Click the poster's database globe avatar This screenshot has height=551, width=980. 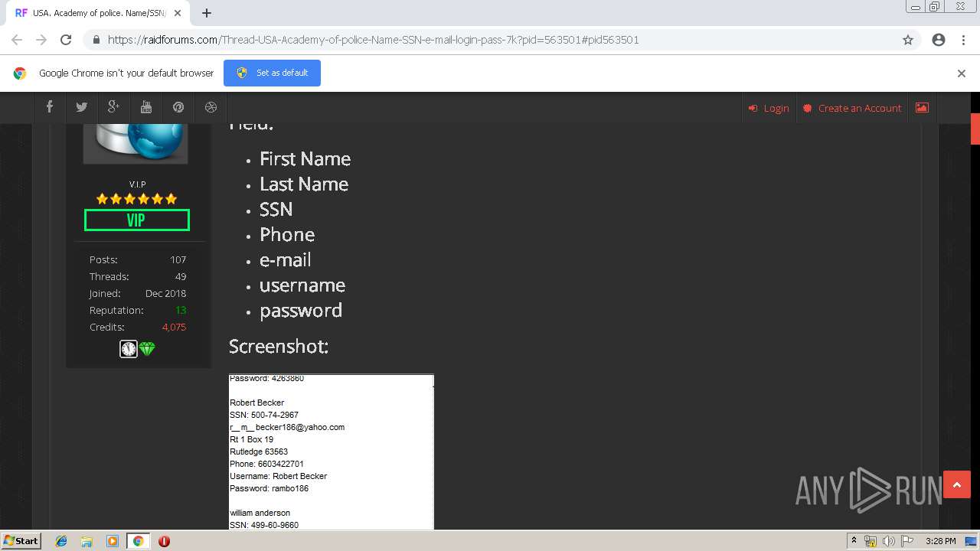click(x=136, y=143)
